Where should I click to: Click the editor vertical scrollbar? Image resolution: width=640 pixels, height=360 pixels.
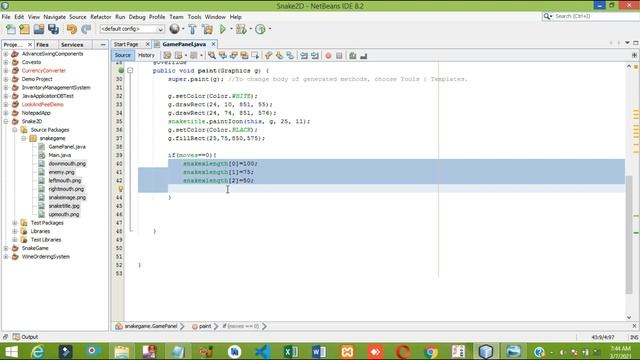click(x=629, y=235)
